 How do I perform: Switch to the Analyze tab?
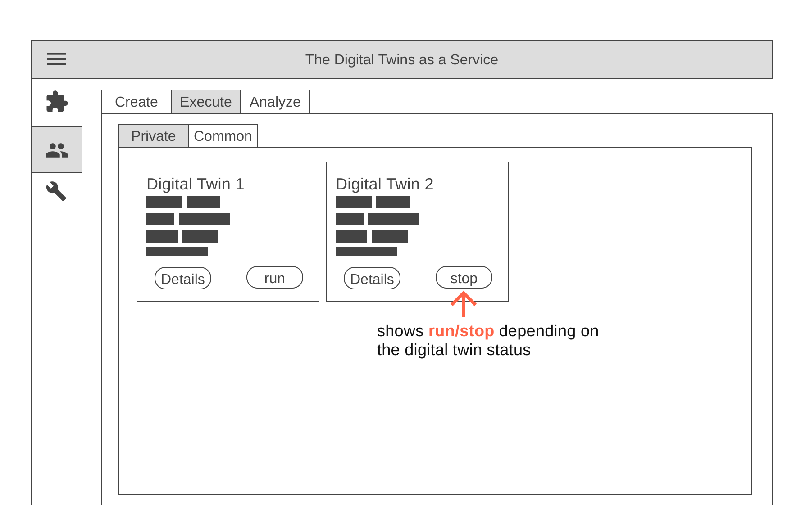pyautogui.click(x=275, y=102)
